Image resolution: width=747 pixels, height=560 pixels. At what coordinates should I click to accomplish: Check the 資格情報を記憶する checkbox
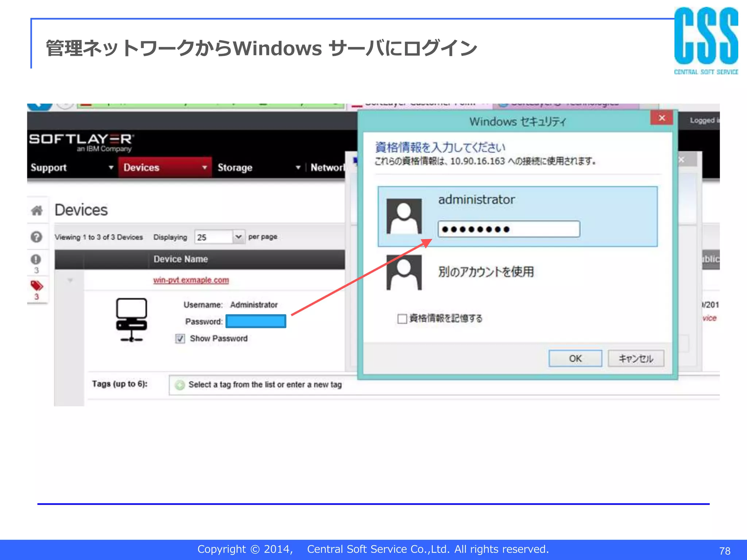click(402, 319)
